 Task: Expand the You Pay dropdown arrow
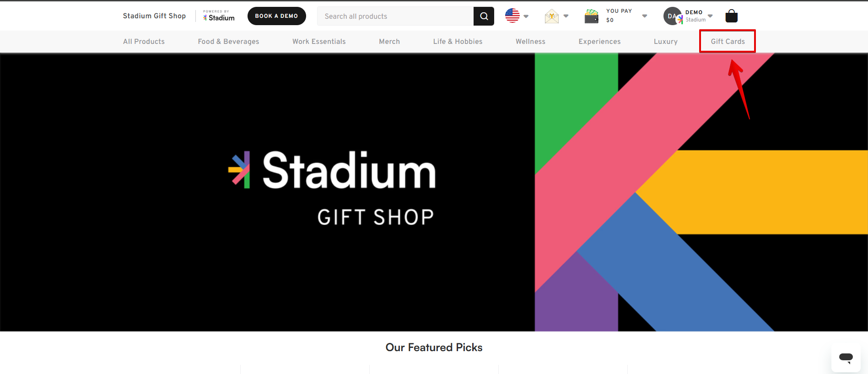tap(644, 16)
